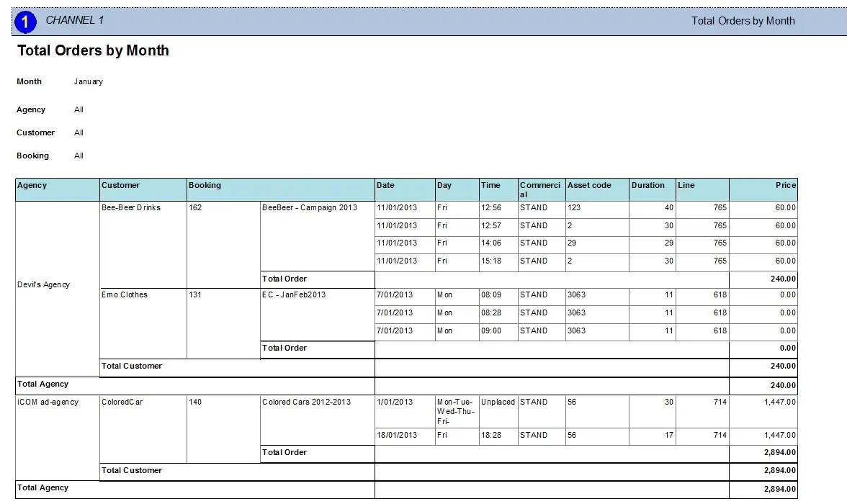Click the Price column header

click(x=785, y=186)
